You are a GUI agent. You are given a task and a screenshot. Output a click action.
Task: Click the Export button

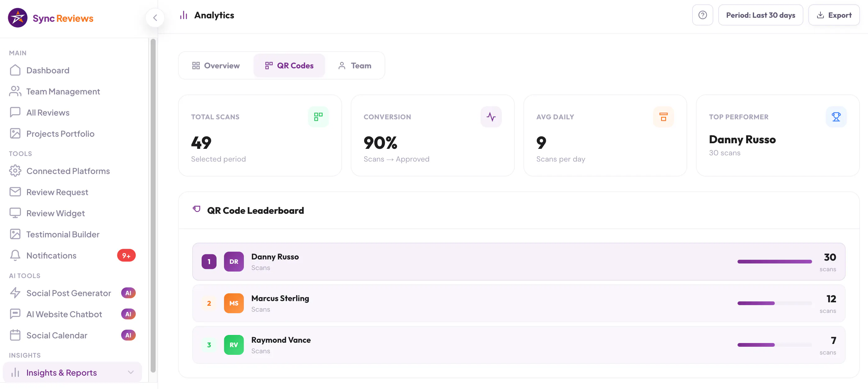click(x=834, y=15)
